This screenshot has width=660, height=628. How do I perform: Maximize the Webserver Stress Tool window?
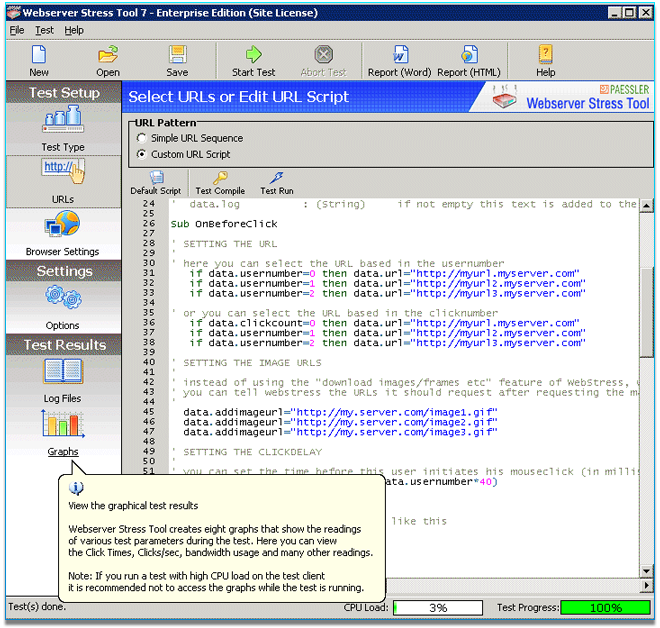tap(629, 13)
